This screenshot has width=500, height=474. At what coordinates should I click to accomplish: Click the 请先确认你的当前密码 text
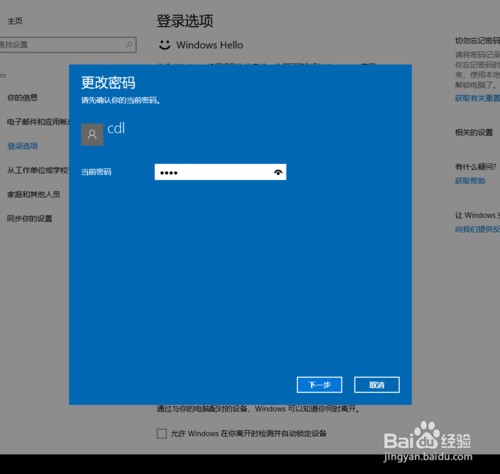click(121, 100)
